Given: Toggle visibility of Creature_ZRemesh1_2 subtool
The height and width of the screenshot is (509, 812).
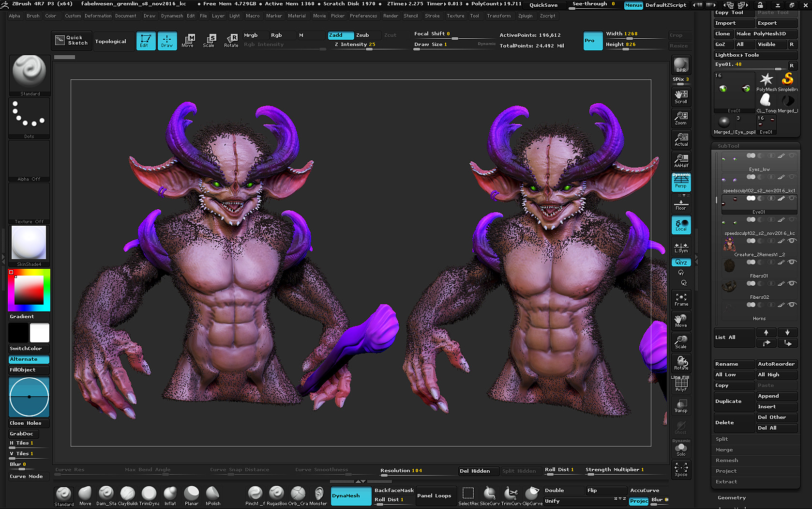Looking at the screenshot, I should (x=792, y=241).
